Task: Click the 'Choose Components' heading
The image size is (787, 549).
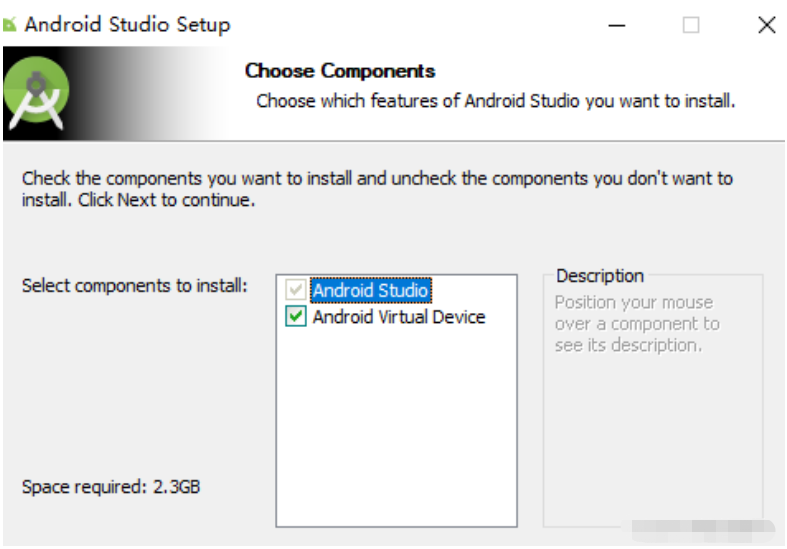Action: [340, 71]
